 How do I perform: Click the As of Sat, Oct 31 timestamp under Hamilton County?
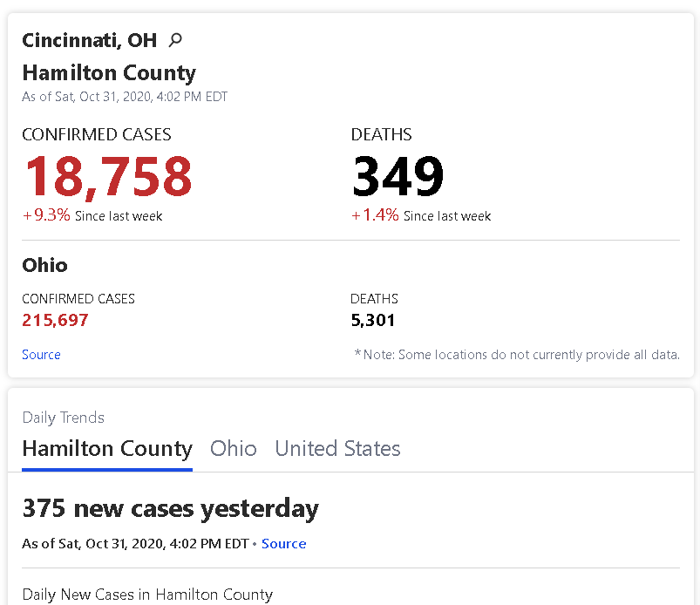point(125,97)
